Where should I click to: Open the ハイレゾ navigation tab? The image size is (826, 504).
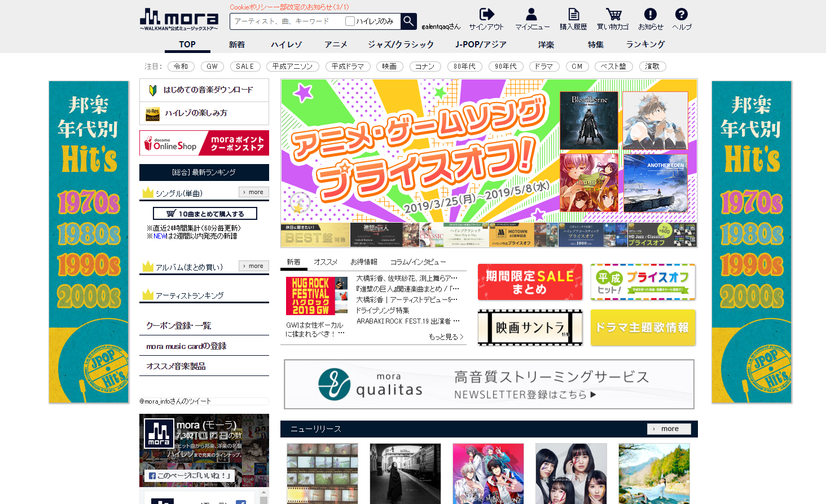pos(286,45)
